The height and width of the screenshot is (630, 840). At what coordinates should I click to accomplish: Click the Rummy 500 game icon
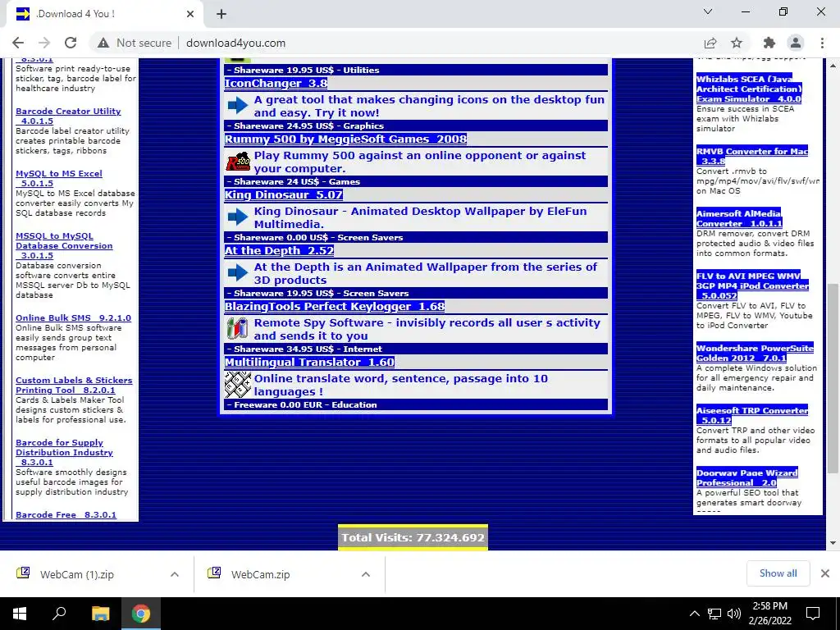click(x=238, y=162)
